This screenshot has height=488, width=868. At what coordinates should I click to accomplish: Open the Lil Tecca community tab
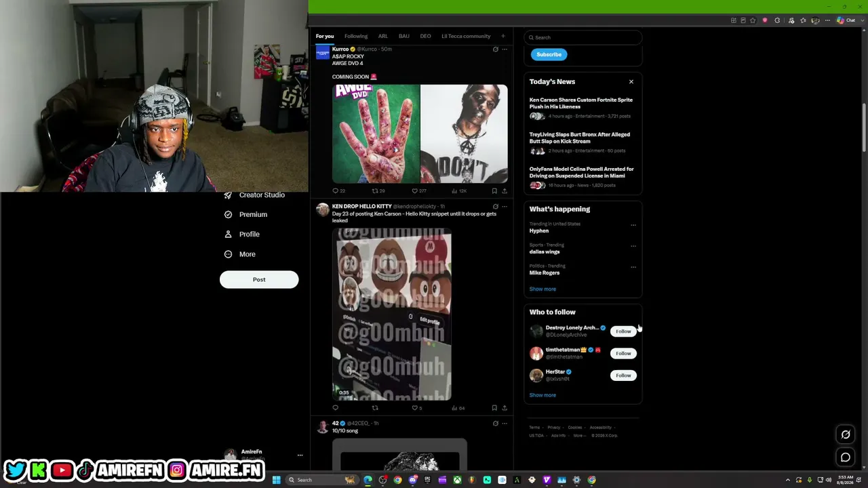pos(466,36)
